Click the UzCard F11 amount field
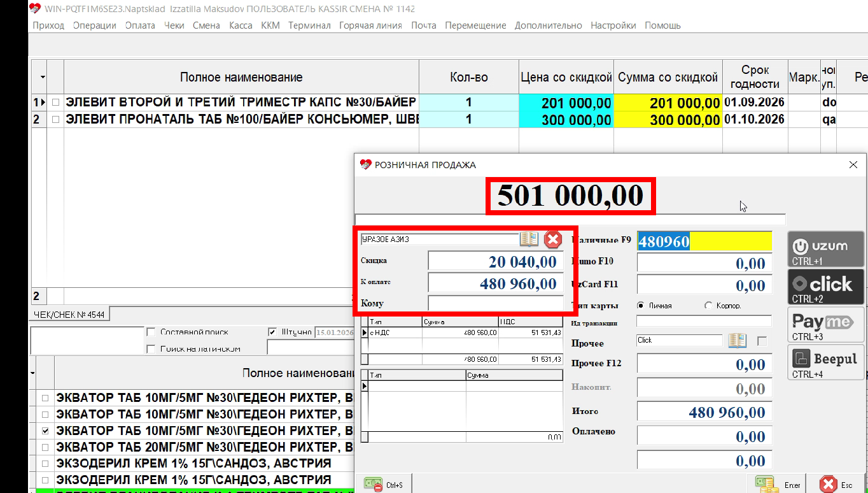 point(704,285)
